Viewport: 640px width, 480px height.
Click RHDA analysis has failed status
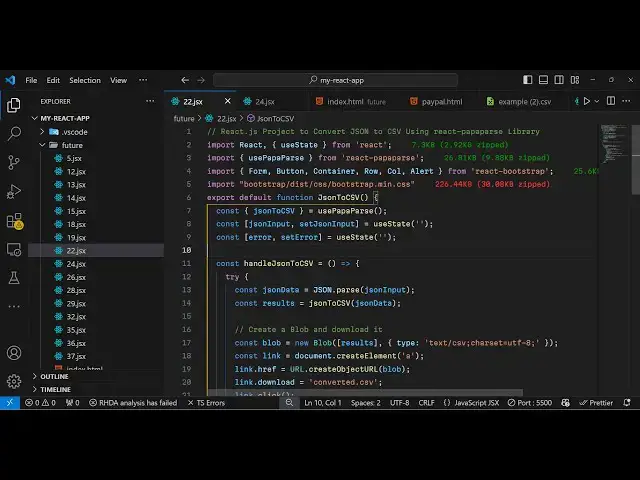[133, 403]
